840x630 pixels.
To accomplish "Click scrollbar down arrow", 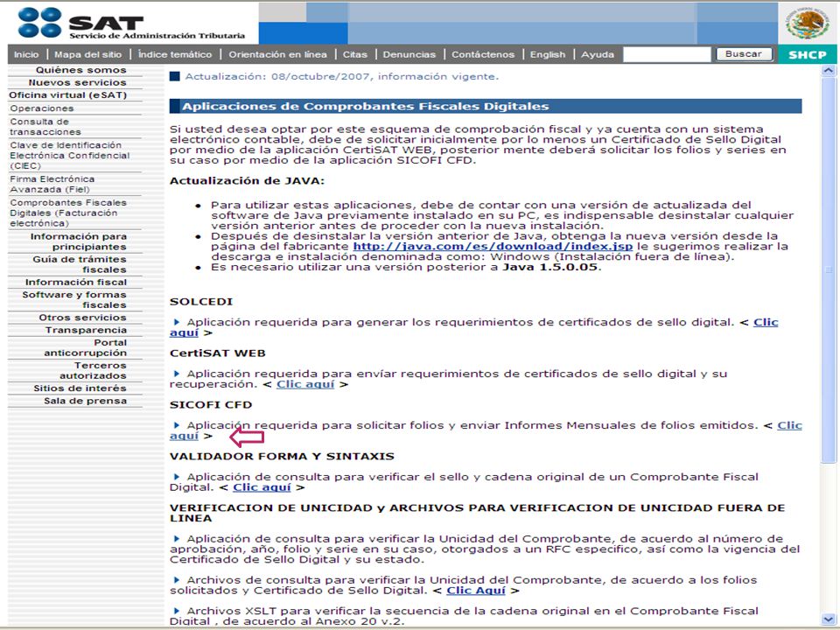I will tap(829, 619).
